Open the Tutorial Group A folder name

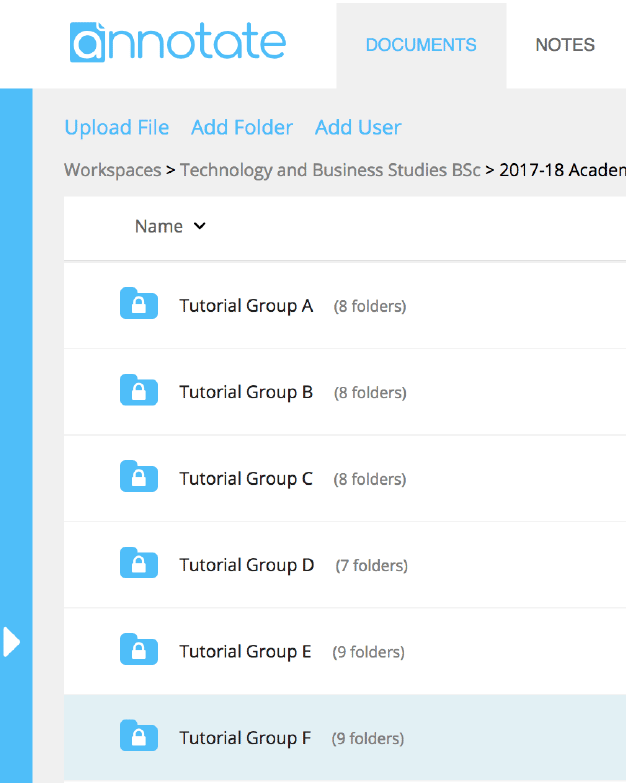pos(246,306)
